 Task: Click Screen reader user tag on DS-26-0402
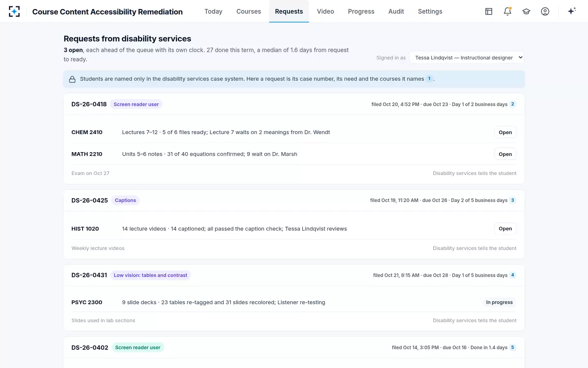coord(138,348)
